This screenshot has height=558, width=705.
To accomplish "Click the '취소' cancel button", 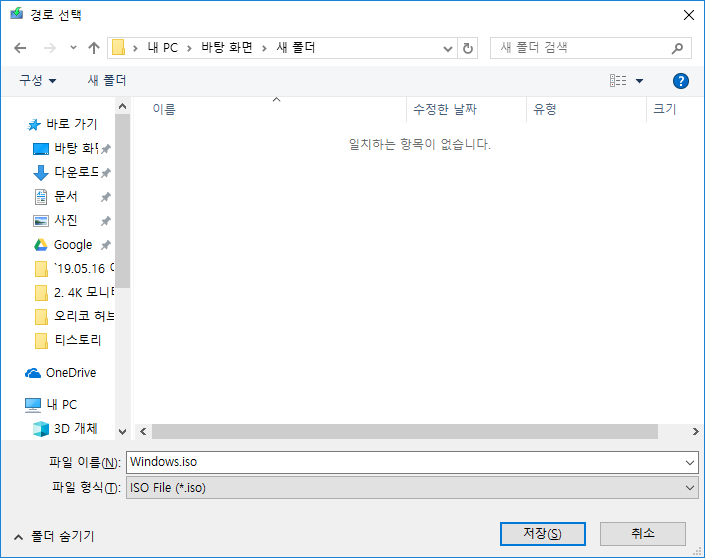I will coord(643,534).
